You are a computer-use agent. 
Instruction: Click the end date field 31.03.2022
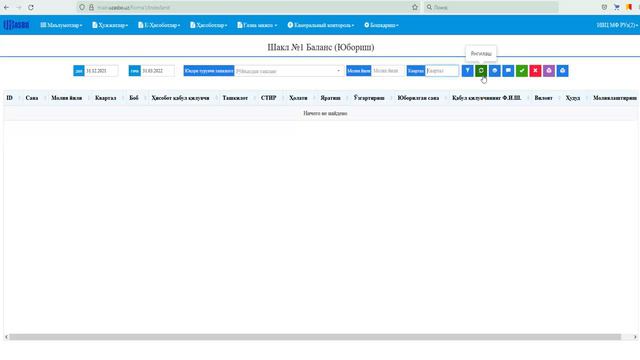click(x=157, y=71)
